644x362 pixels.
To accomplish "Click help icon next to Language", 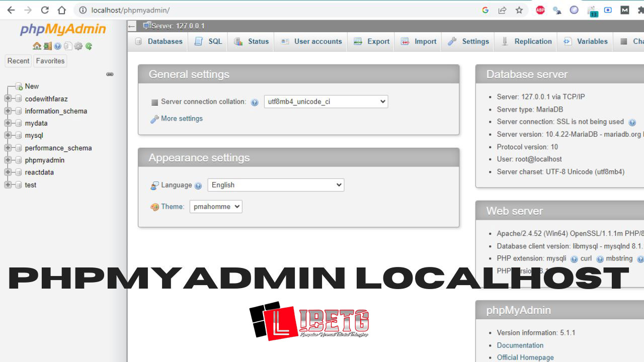I will pyautogui.click(x=198, y=186).
